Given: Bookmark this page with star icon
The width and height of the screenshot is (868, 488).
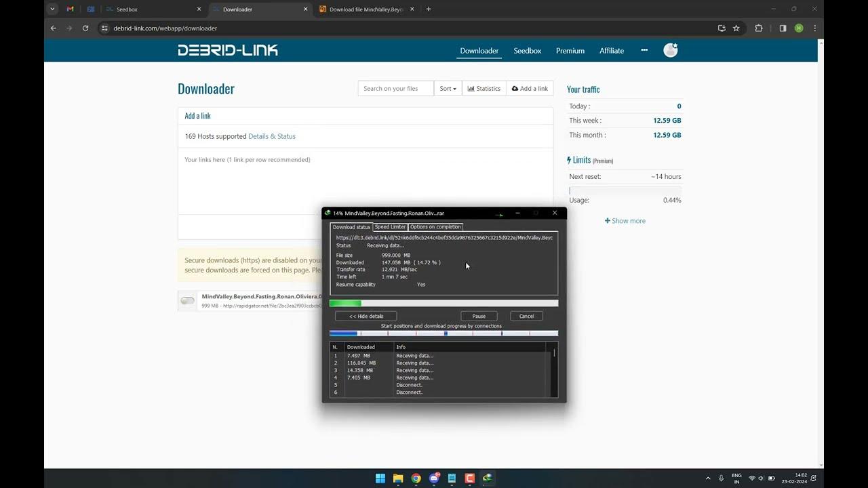Looking at the screenshot, I should (x=736, y=28).
